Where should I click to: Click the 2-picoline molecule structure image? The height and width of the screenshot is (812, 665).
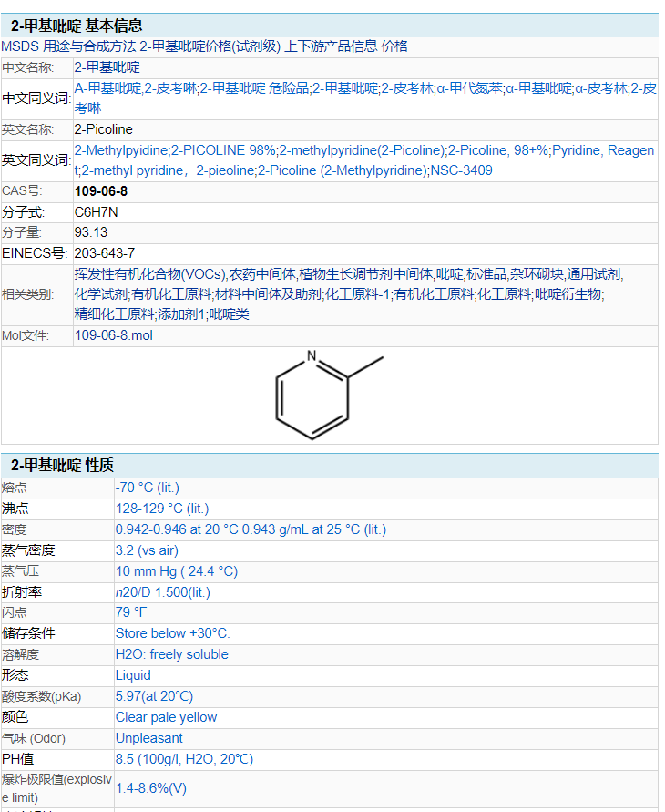[x=330, y=395]
